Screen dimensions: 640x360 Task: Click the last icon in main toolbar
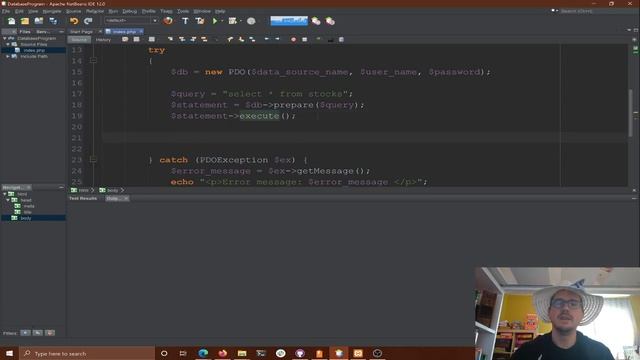(x=330, y=21)
